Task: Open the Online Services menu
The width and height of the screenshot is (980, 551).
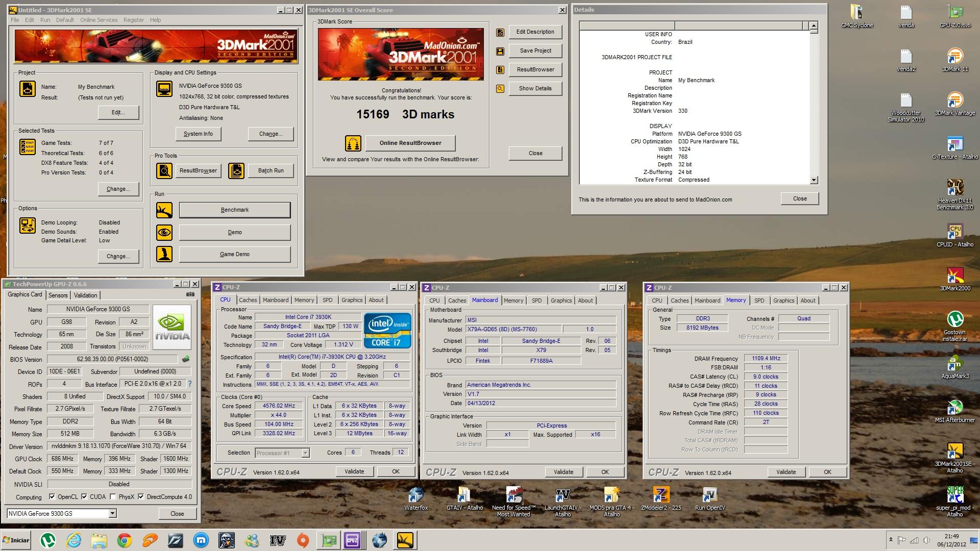Action: tap(99, 20)
